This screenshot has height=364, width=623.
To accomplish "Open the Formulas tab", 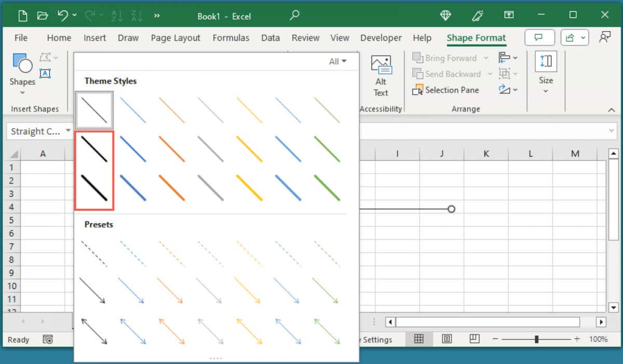I will click(231, 38).
